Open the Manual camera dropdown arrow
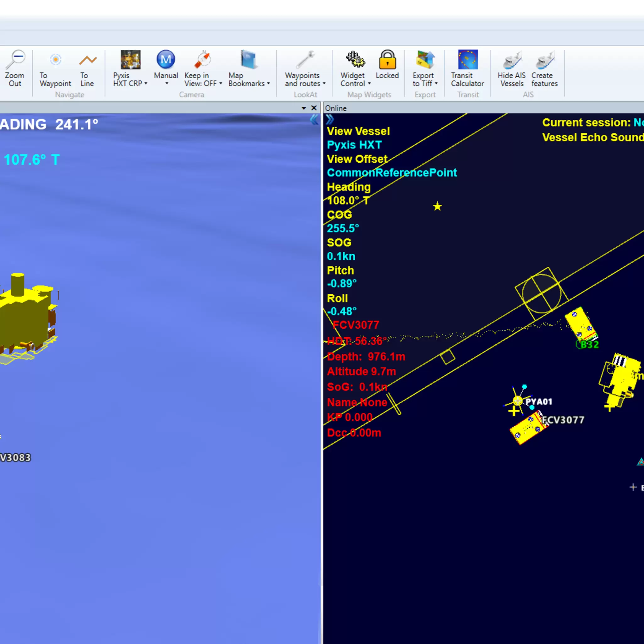The image size is (644, 644). click(x=167, y=83)
